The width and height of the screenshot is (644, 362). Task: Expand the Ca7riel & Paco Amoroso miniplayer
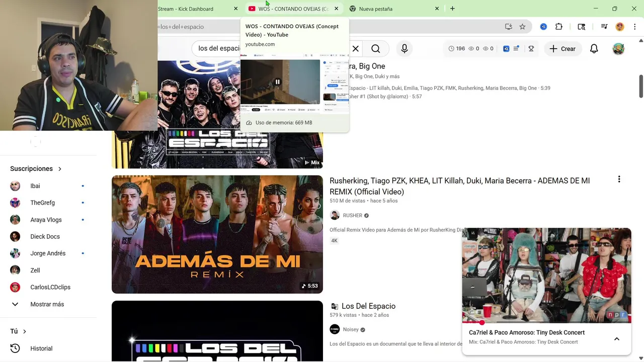pyautogui.click(x=617, y=339)
